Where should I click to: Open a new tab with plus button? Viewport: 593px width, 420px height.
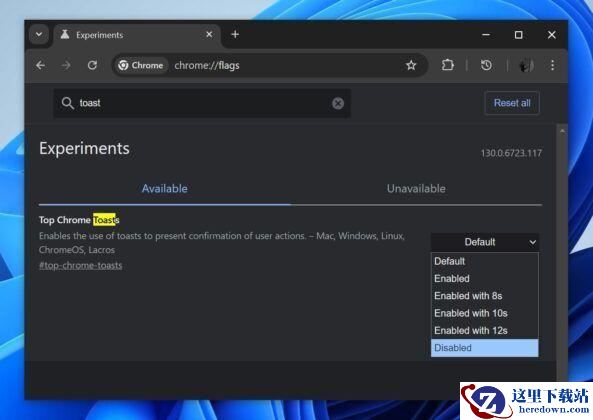pos(235,34)
